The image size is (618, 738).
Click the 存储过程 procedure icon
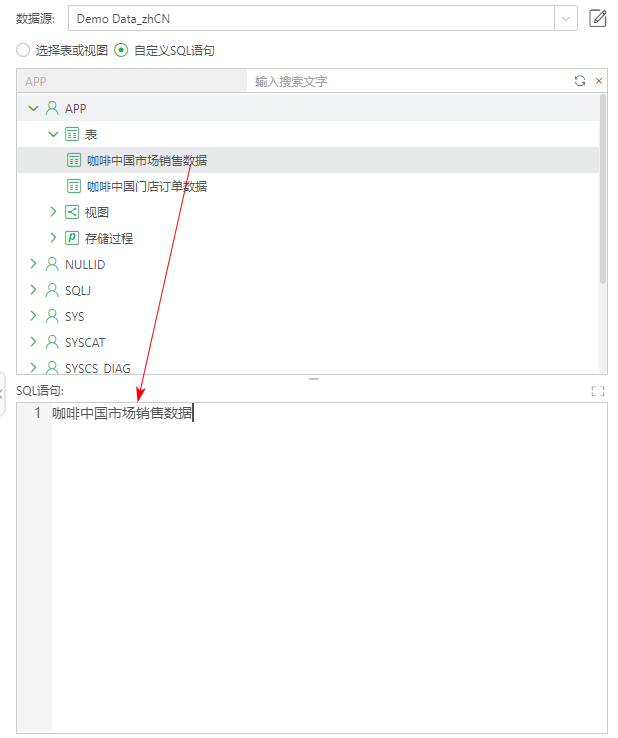point(72,238)
